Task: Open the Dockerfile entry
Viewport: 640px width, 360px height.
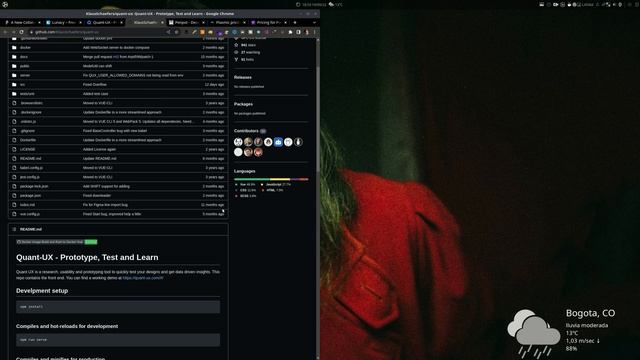Action: tap(28, 140)
